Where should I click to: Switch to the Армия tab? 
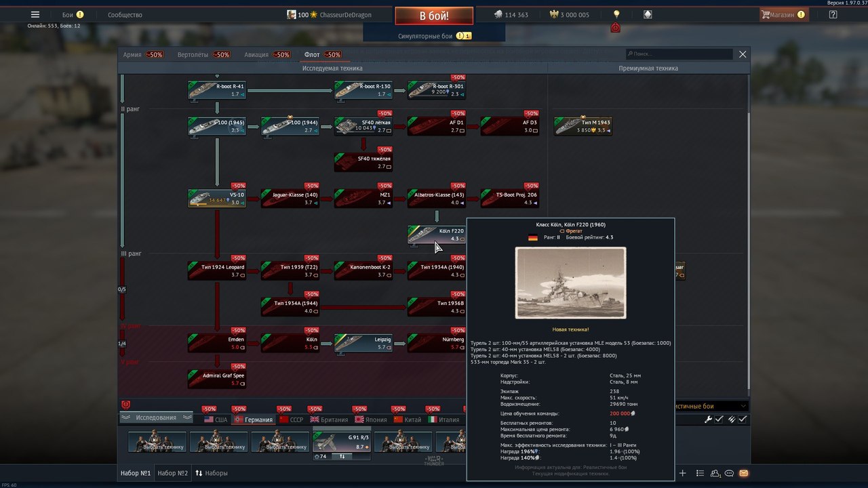click(143, 54)
